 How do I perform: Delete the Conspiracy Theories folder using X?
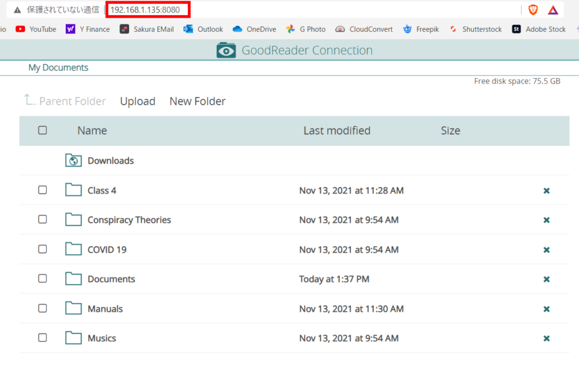(547, 220)
